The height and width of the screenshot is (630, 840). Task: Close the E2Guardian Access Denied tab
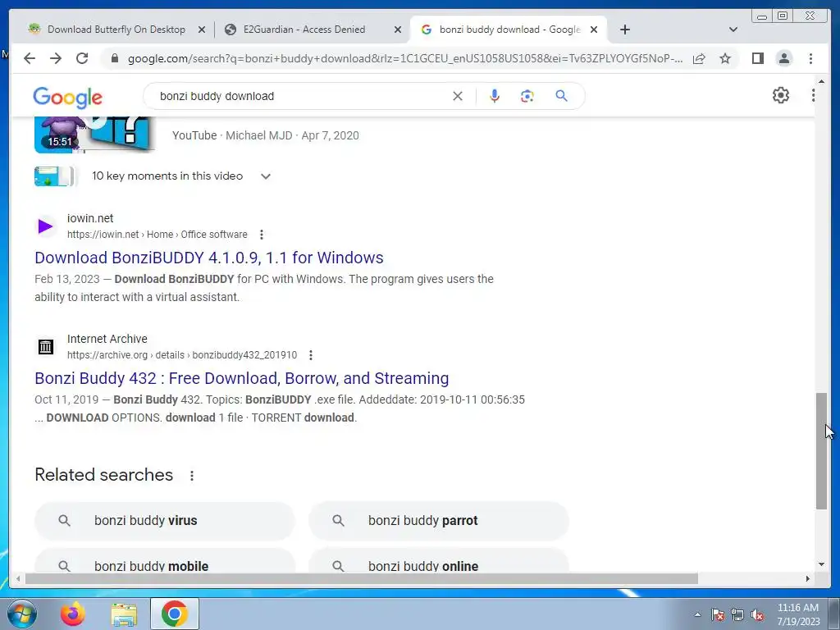click(398, 30)
